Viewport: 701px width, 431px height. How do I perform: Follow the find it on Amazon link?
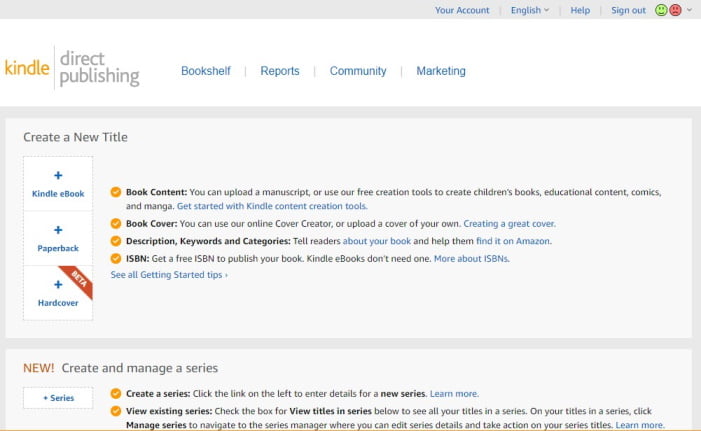click(514, 241)
